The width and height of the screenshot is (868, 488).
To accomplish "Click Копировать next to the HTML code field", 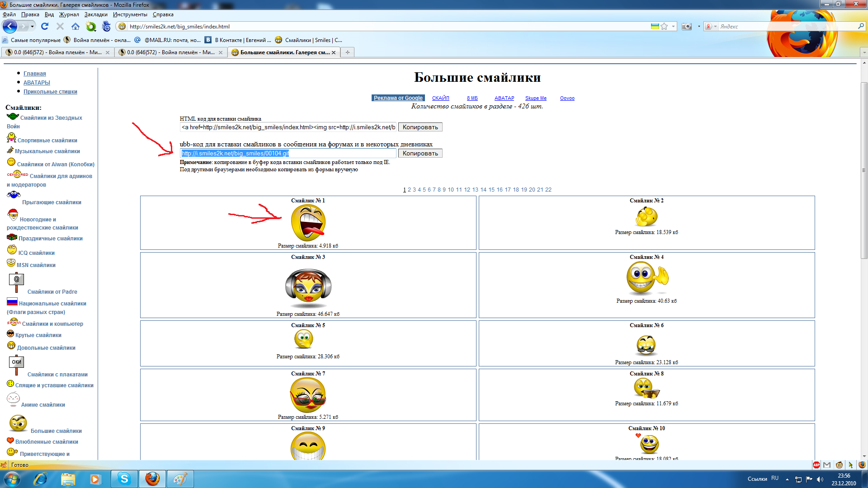I will coord(420,127).
